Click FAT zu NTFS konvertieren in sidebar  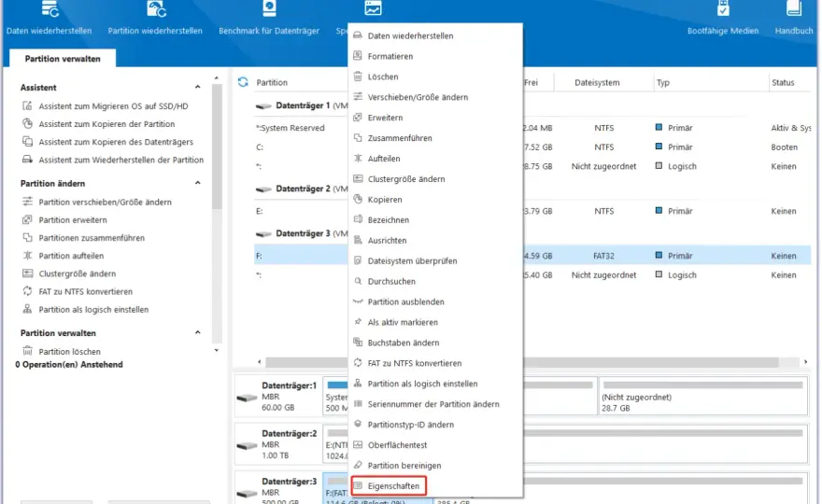[77, 291]
